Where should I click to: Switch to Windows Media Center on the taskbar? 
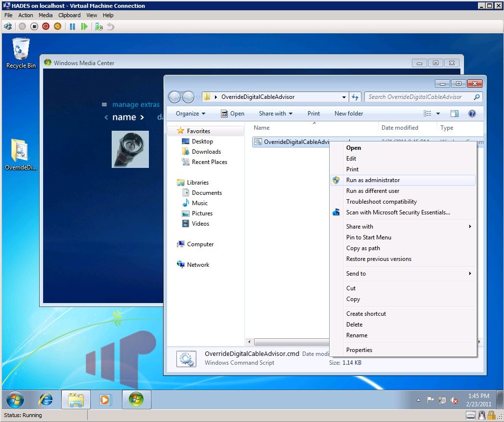tap(136, 400)
